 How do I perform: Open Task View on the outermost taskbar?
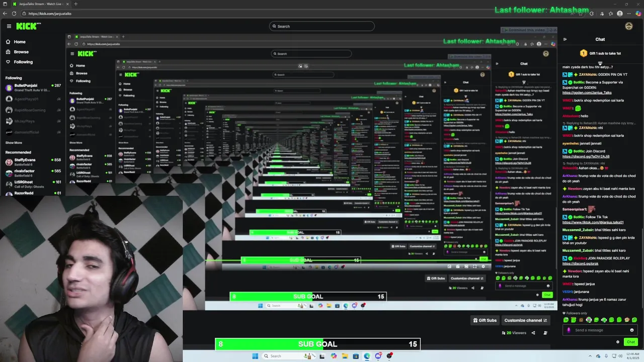tap(322, 356)
